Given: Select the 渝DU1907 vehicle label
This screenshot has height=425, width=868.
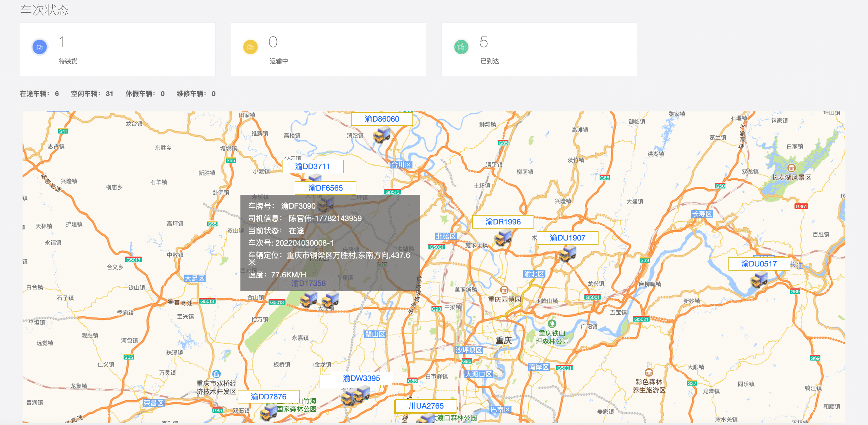Looking at the screenshot, I should [x=568, y=238].
